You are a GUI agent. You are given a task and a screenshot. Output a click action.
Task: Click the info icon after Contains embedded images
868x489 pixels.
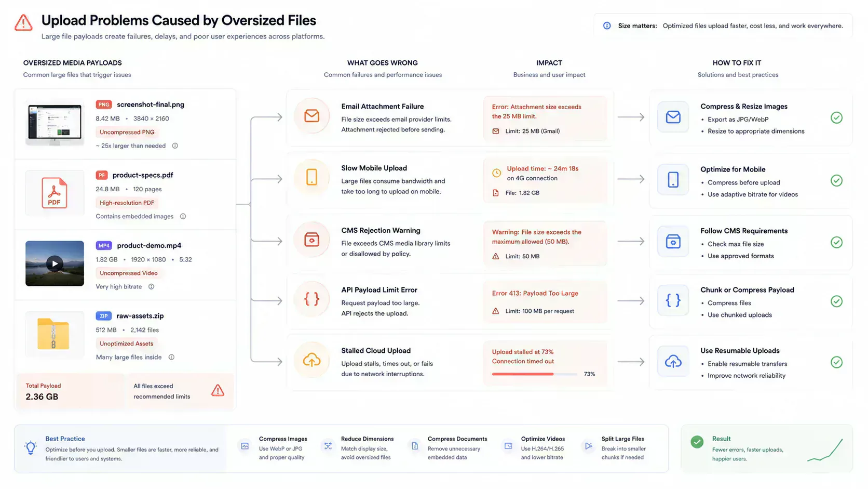[183, 217]
